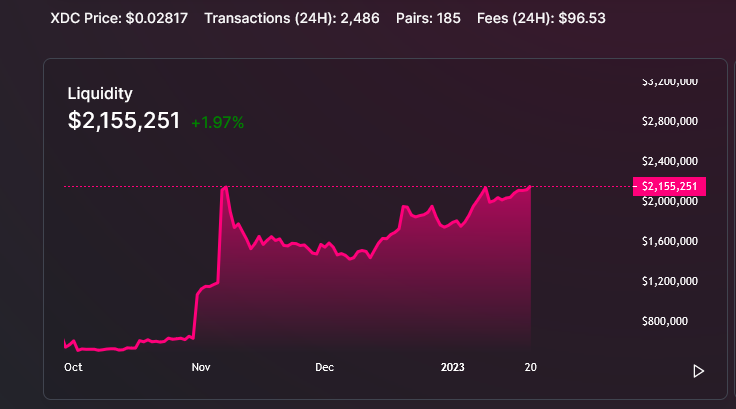Image resolution: width=736 pixels, height=409 pixels.
Task: Click the $800,000 axis label
Action: (x=665, y=321)
